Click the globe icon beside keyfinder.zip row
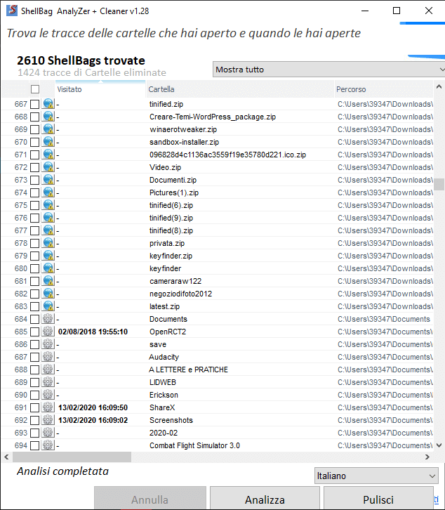Image resolution: width=445 pixels, height=510 pixels. [48, 256]
